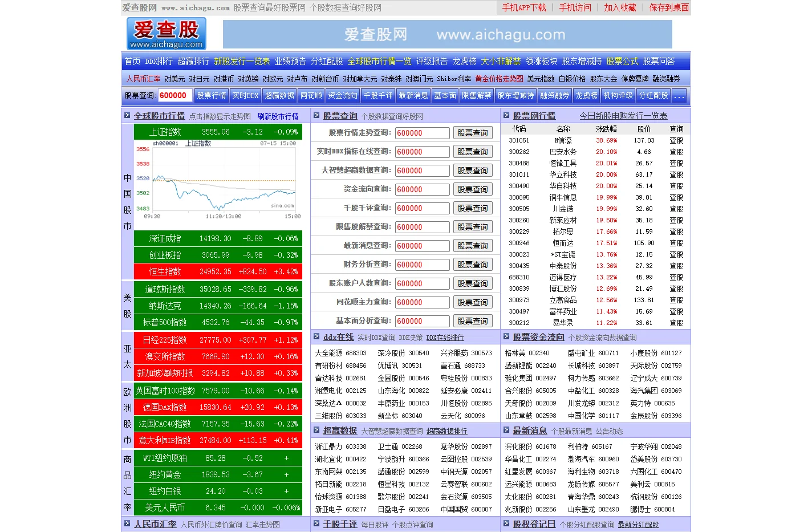Open DDX排行 in the navigation bar

159,61
